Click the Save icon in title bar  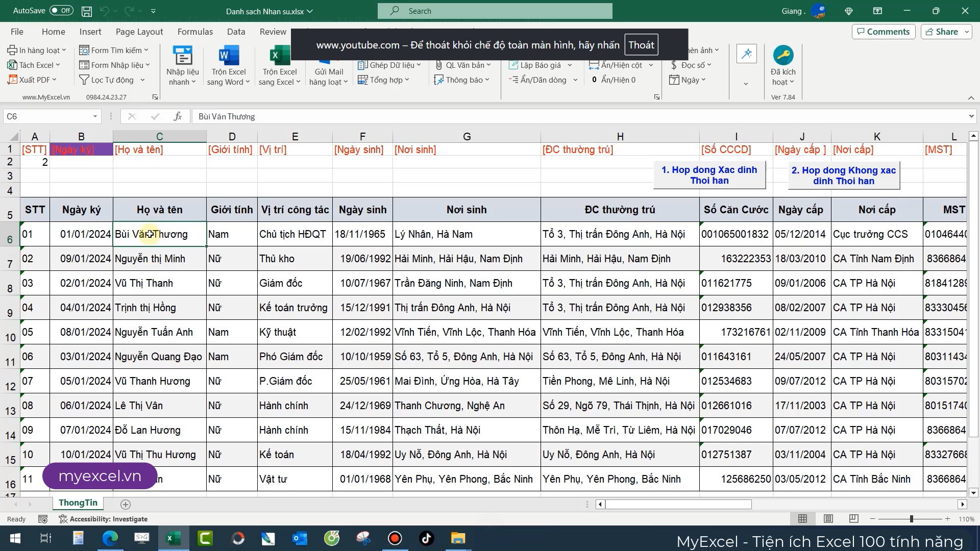(x=87, y=11)
